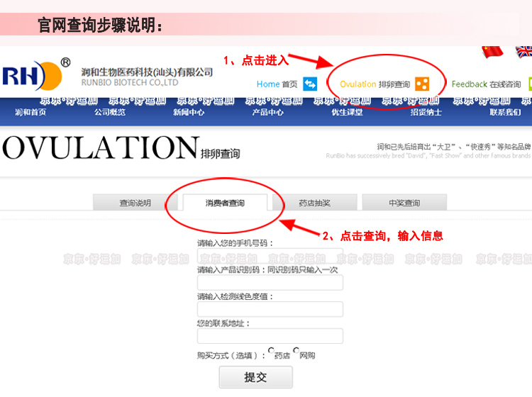The height and width of the screenshot is (397, 532).
Task: Focus the phone number input field
Action: coord(270,256)
